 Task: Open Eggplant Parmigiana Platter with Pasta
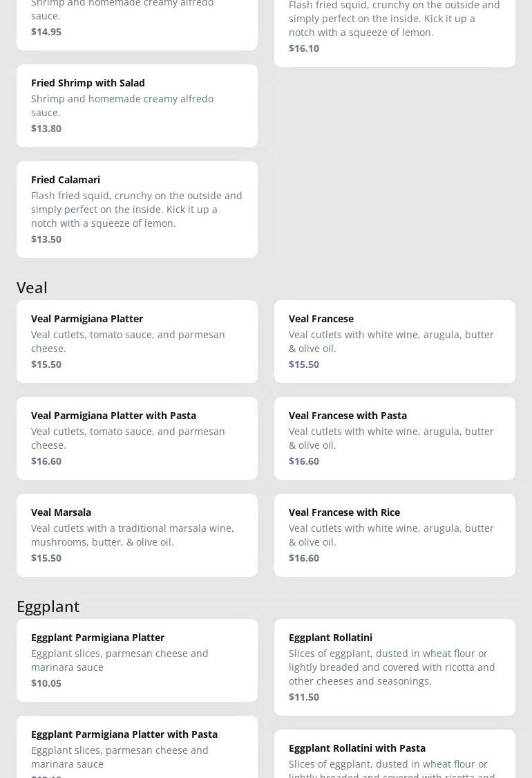pos(137,748)
